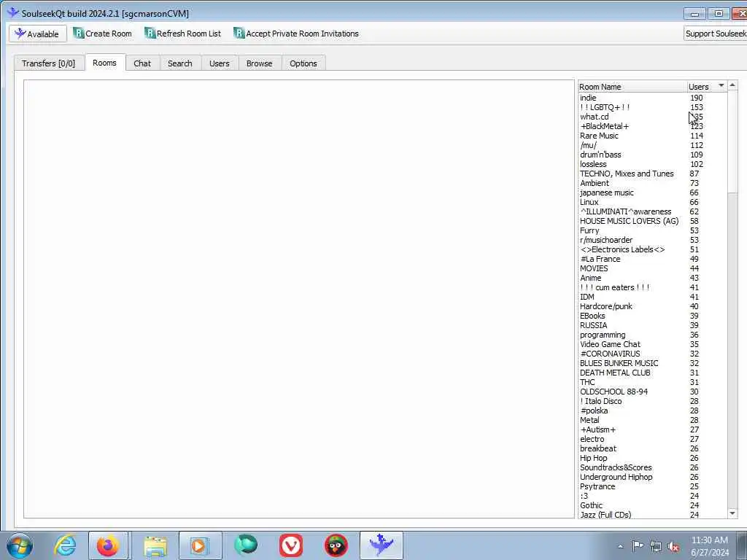Select the +BlackMetal+ room
This screenshot has height=560, width=747.
tap(651, 126)
